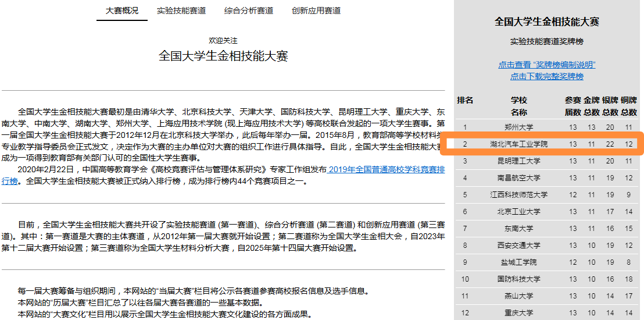Click the 国防科技大学 row in the table
This screenshot has height=320, width=644.
pos(518,279)
